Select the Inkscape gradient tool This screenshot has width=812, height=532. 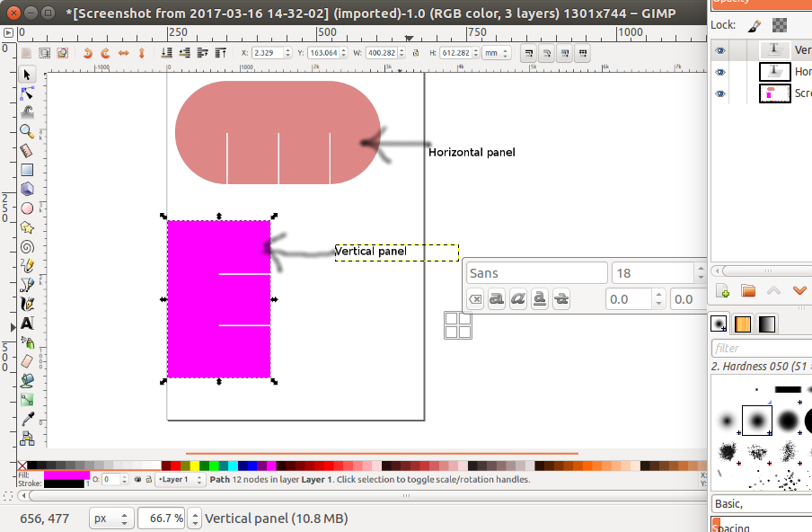point(27,400)
